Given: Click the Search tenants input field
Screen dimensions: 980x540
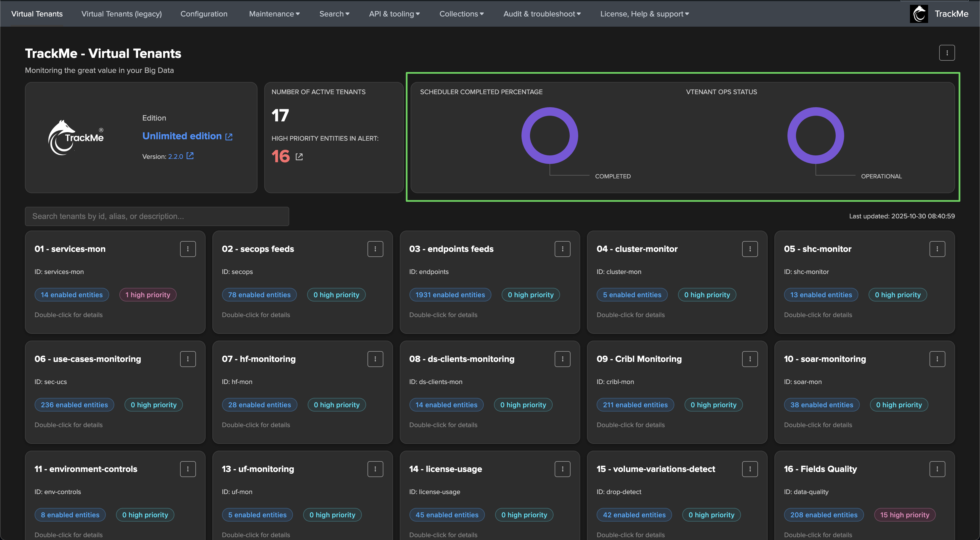Looking at the screenshot, I should click(157, 216).
